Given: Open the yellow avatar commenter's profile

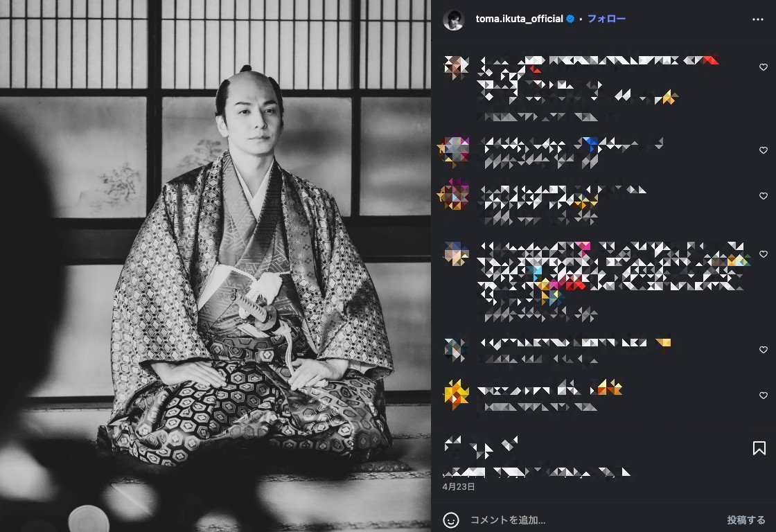Looking at the screenshot, I should click(456, 395).
